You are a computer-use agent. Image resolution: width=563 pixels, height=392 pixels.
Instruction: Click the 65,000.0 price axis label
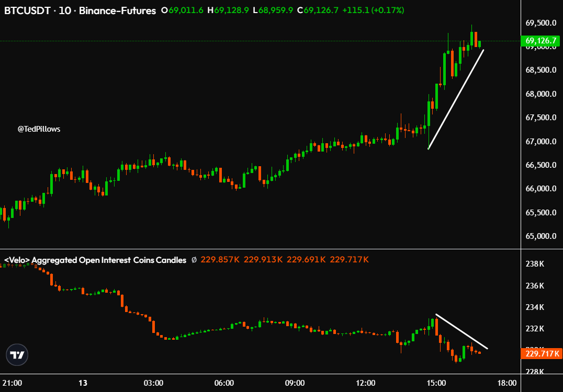(x=541, y=236)
